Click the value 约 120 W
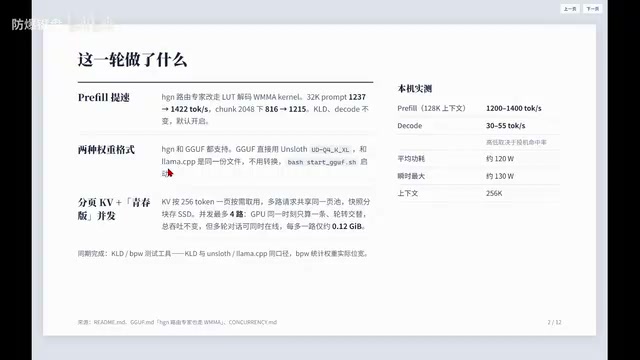The height and width of the screenshot is (360, 640). 500,159
